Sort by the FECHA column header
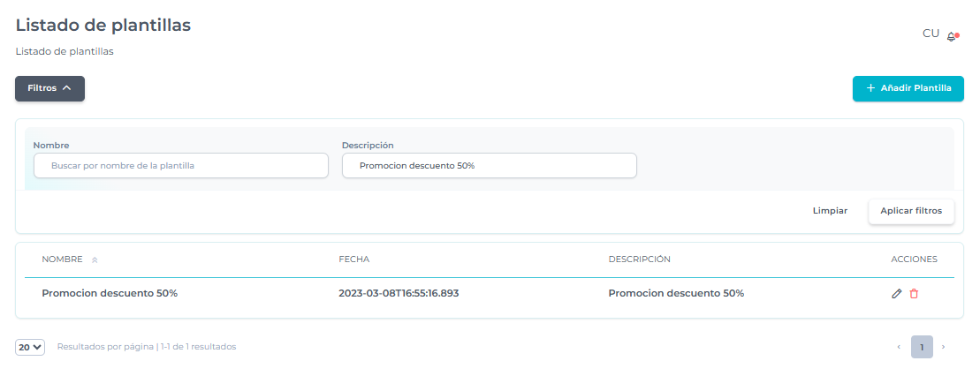Viewport: 980px width, 391px height. click(x=353, y=259)
